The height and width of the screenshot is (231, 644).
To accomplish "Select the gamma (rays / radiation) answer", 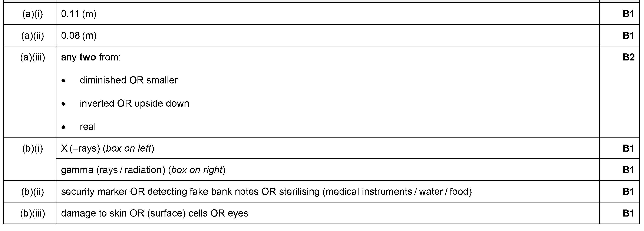I will point(143,170).
